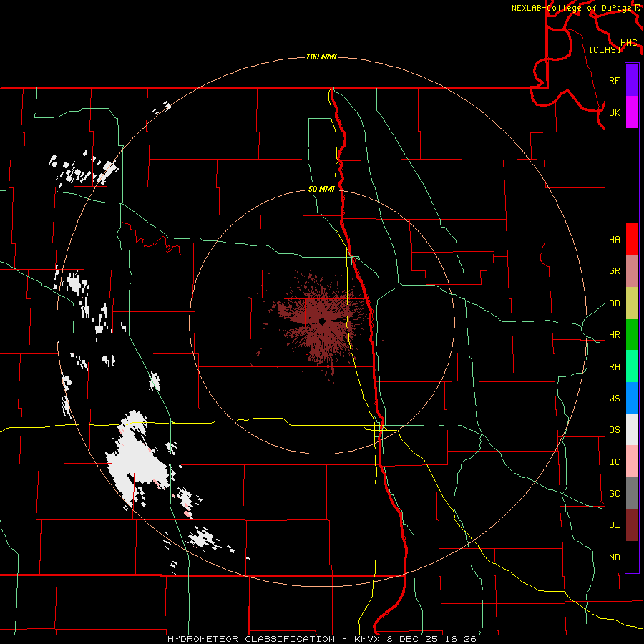644x644 pixels.
Task: Click the 'IC' legend label
Action: coord(614,462)
